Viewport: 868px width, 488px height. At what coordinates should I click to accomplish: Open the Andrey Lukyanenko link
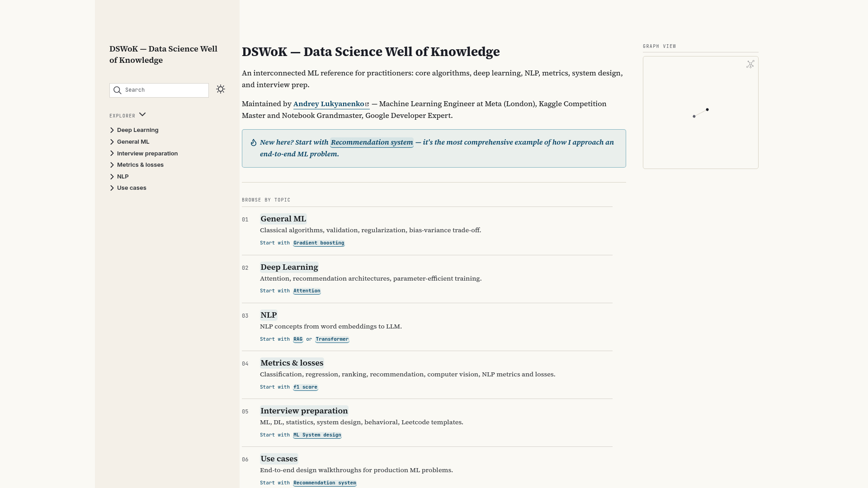329,104
